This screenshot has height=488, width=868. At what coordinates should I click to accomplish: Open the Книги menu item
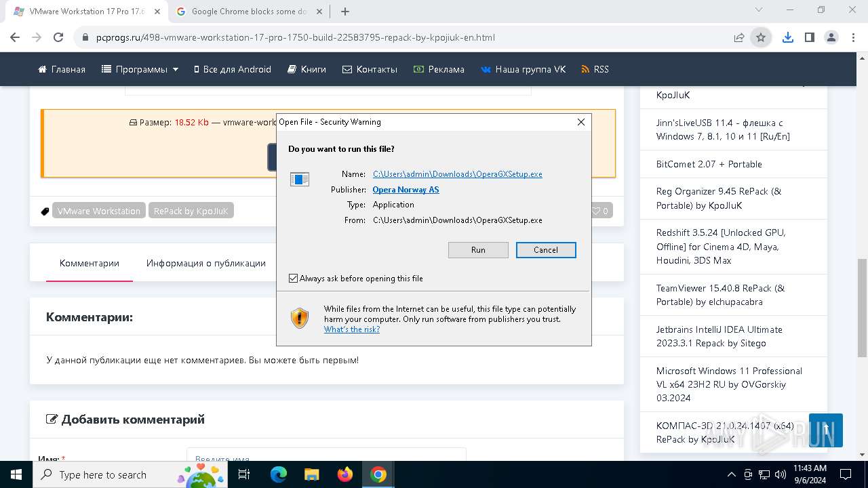[307, 69]
